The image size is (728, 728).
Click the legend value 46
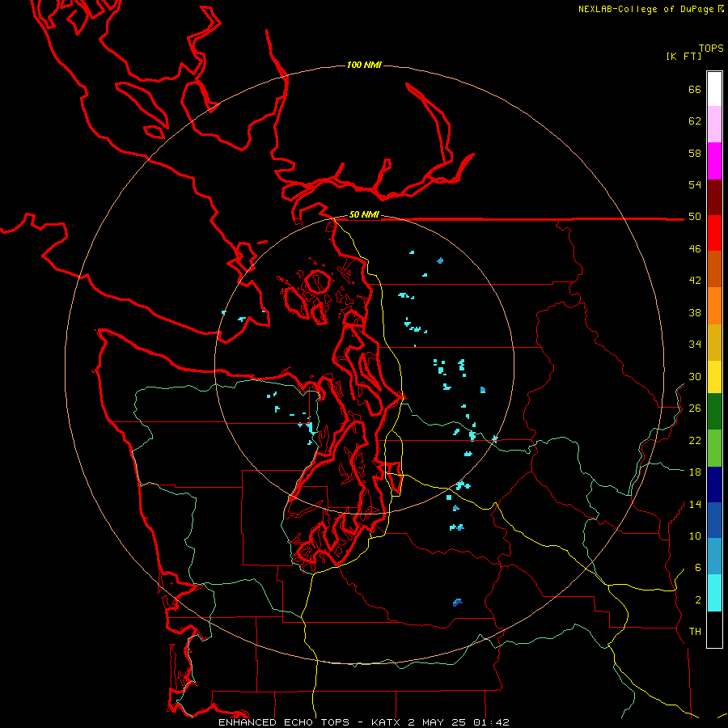coord(695,249)
